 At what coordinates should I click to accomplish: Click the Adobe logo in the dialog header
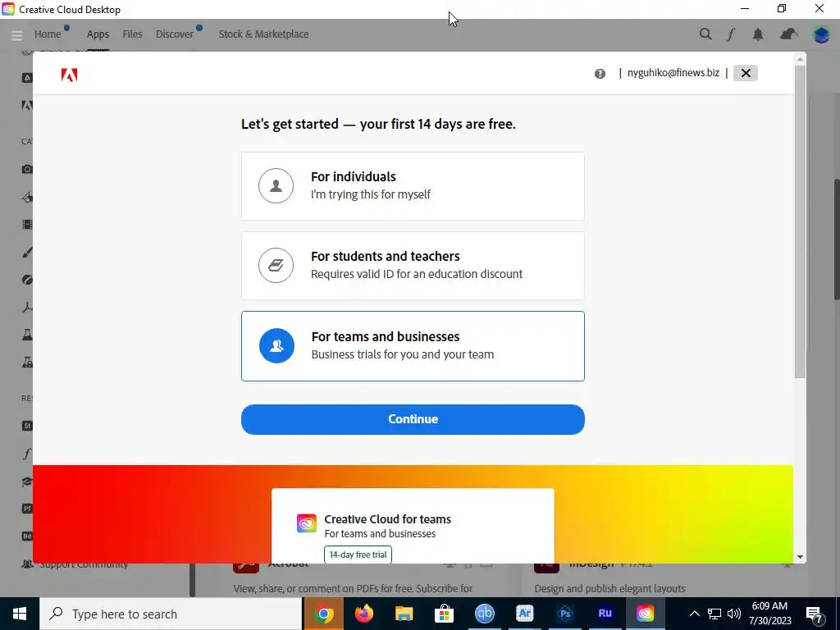[69, 75]
